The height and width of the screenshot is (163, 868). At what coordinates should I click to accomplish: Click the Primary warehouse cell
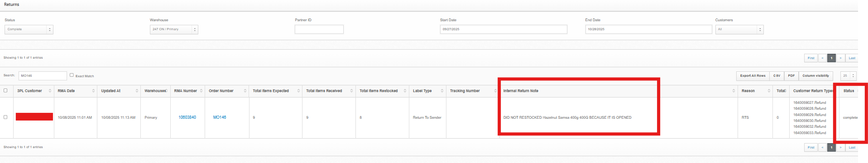pos(151,117)
